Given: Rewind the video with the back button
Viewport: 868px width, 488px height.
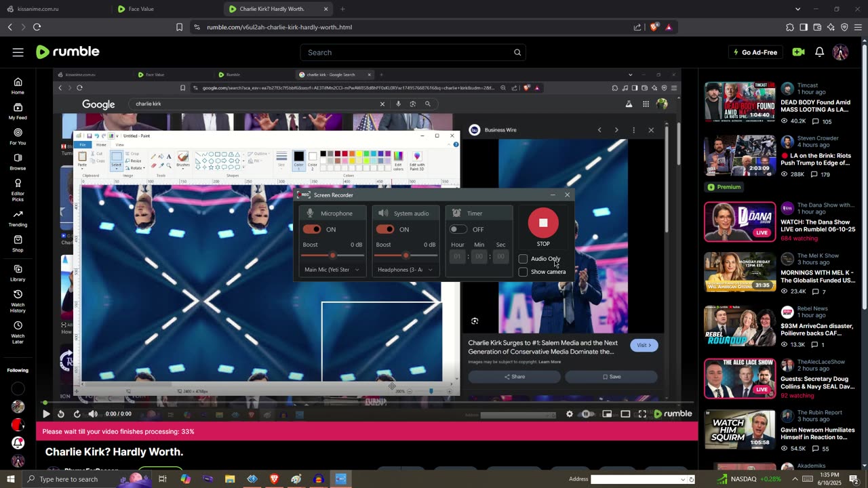Looking at the screenshot, I should 61,414.
